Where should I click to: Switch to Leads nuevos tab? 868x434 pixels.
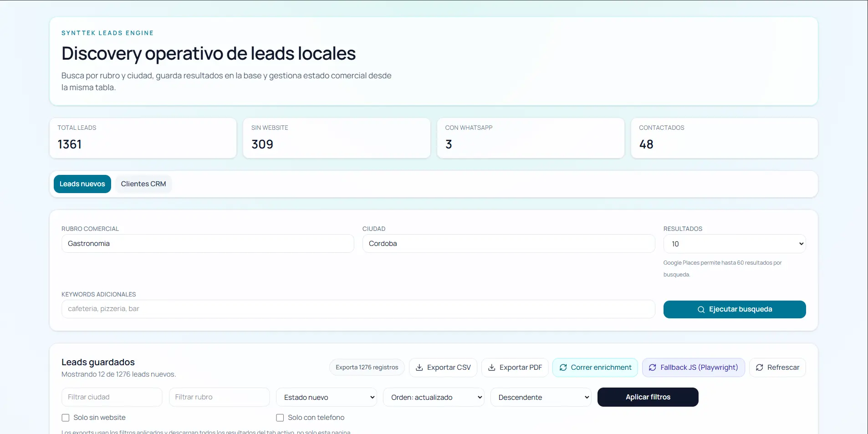point(82,184)
